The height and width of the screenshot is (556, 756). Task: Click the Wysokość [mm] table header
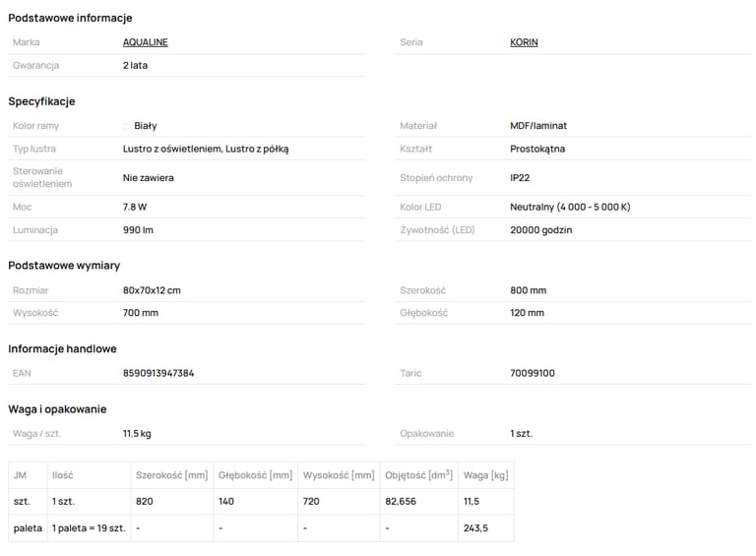click(339, 475)
